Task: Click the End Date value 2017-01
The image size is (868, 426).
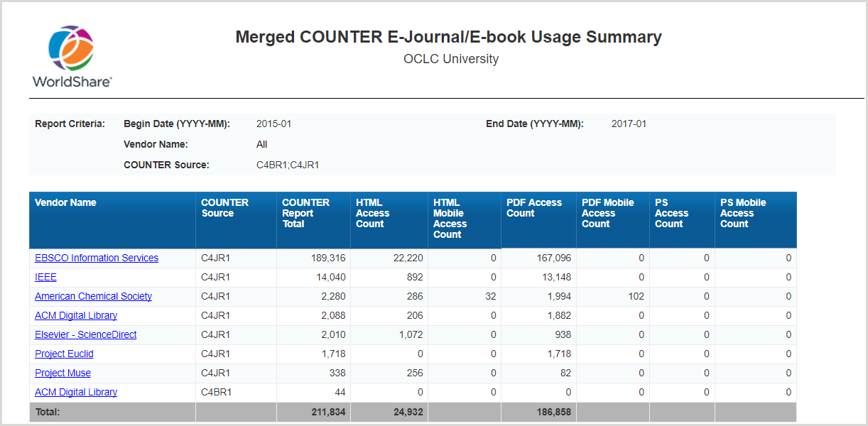Action: [629, 124]
